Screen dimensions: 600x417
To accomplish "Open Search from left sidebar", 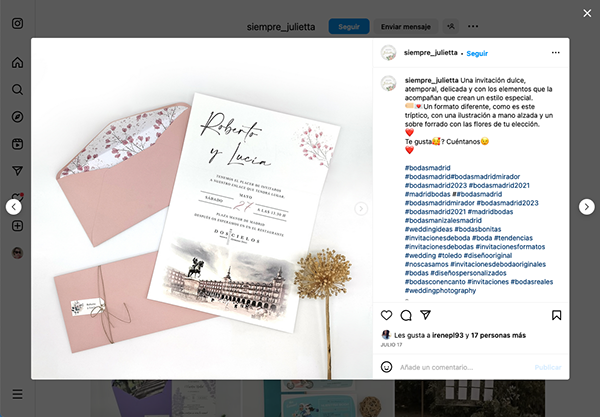I will click(18, 90).
